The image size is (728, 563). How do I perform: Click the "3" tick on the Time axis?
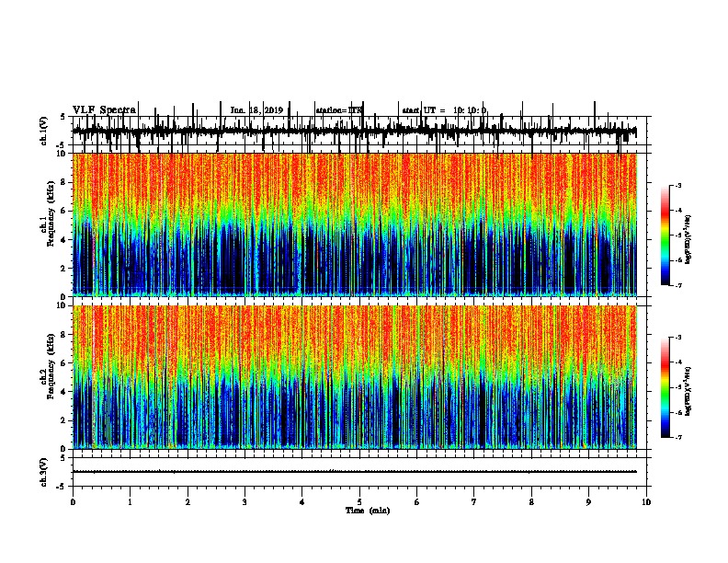coord(245,502)
